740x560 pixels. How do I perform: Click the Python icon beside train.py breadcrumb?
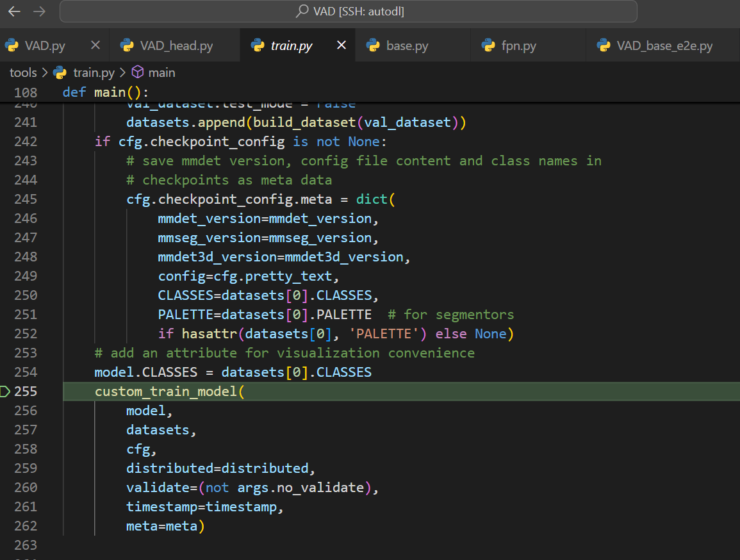coord(60,72)
